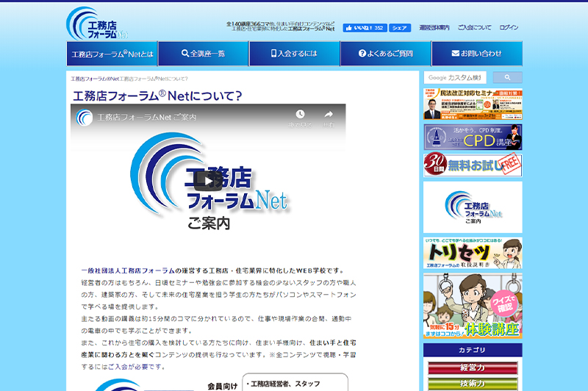
Task: Click the search magnifier button
Action: pos(507,78)
